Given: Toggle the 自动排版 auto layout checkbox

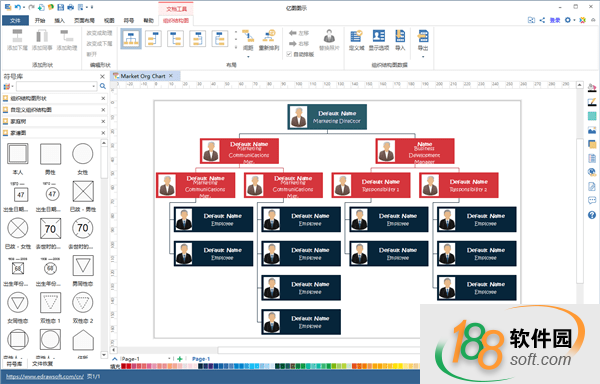Looking at the screenshot, I should pos(289,54).
